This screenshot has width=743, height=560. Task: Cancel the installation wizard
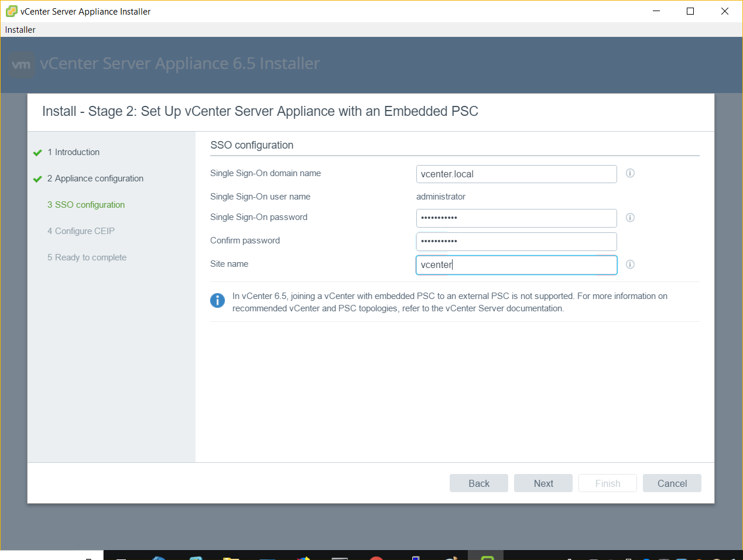672,483
